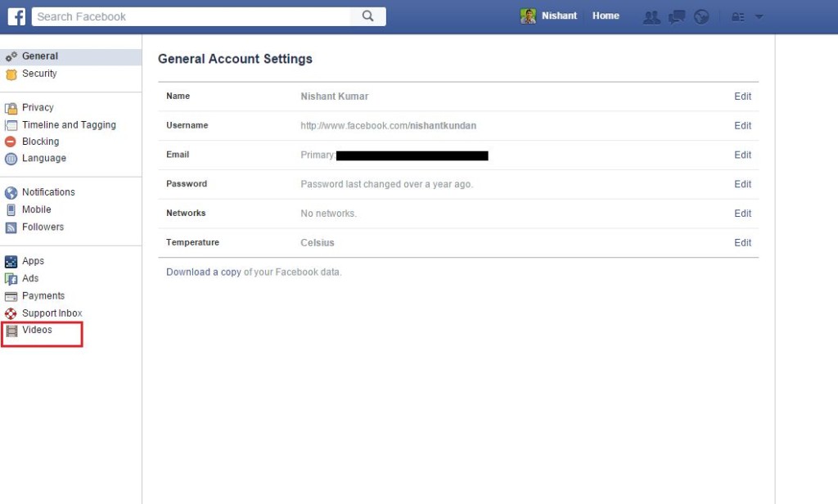
Task: Open Notifications settings in sidebar
Action: click(x=48, y=192)
